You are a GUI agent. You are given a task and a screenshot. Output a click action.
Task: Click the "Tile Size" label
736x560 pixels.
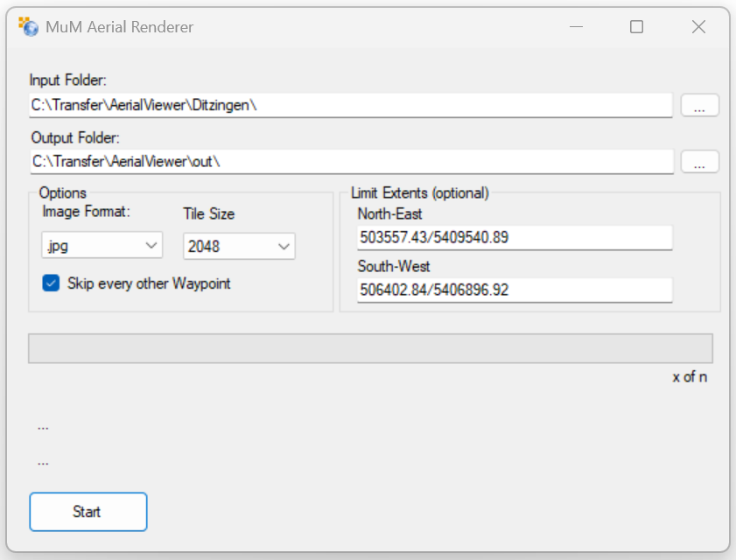208,213
